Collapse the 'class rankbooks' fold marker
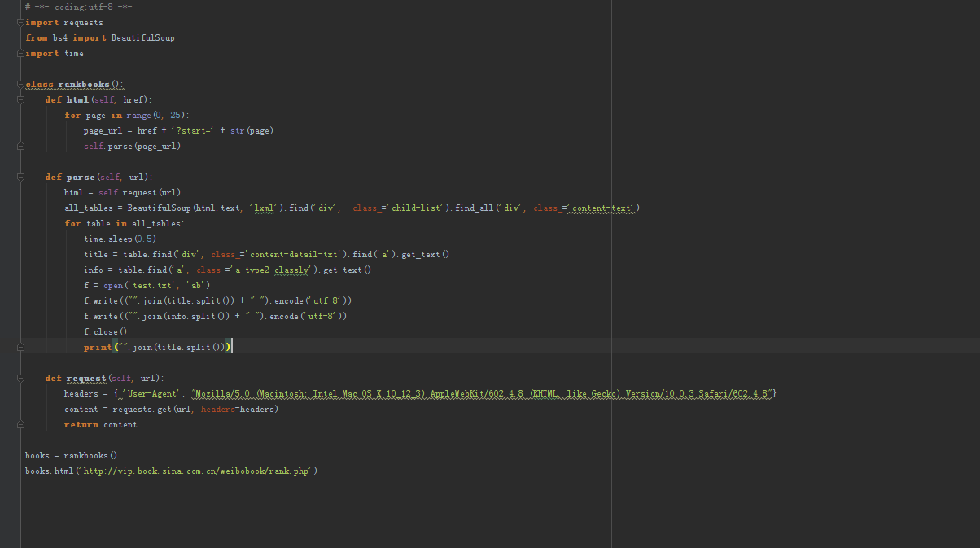Image resolution: width=980 pixels, height=548 pixels. 21,84
